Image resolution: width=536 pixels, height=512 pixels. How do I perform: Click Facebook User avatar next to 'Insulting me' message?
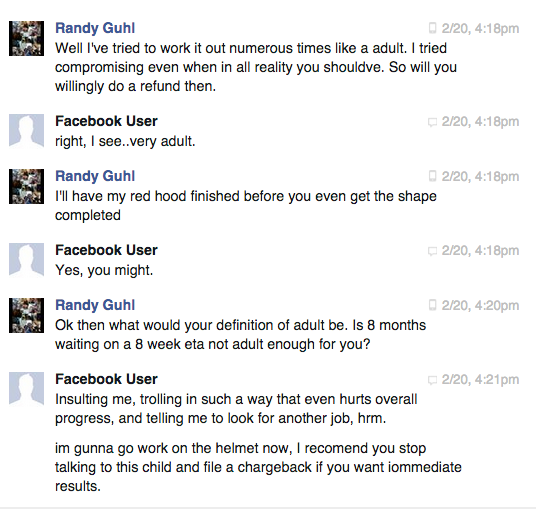26,389
